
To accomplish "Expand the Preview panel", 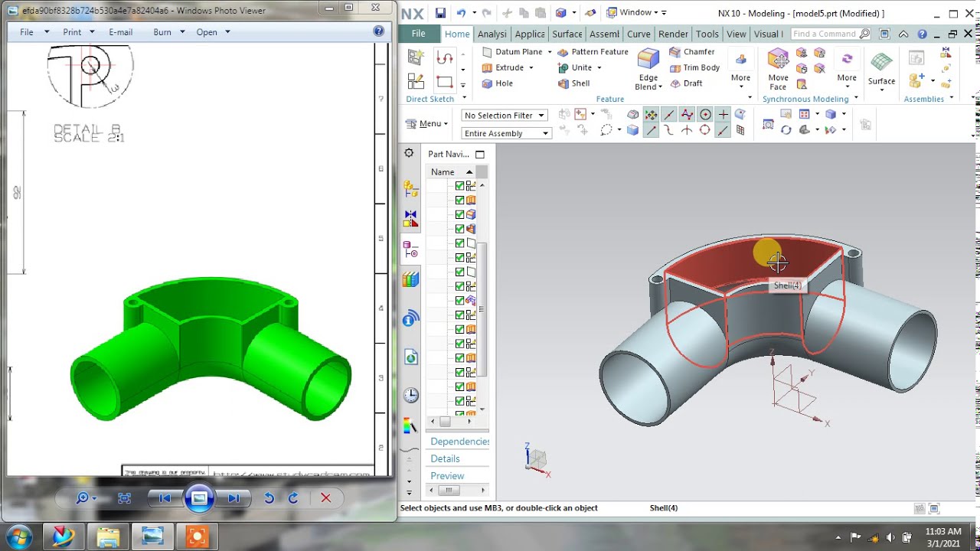I will [x=447, y=476].
